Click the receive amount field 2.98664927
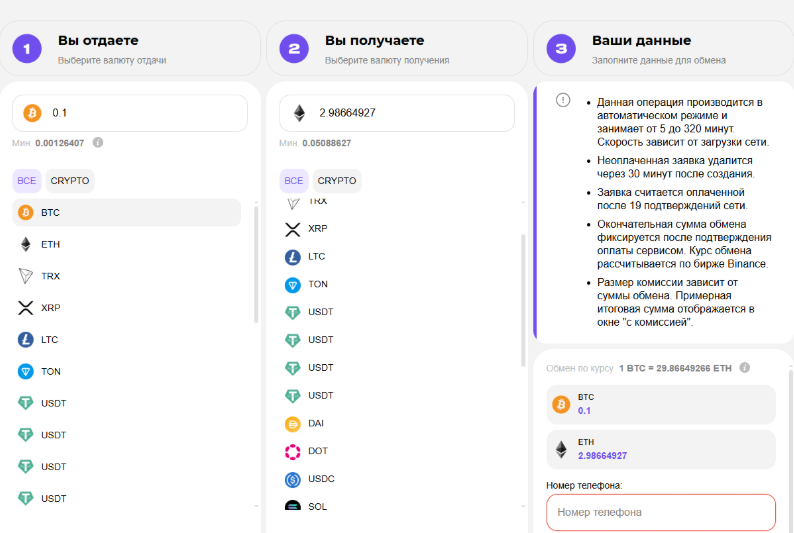 pyautogui.click(x=410, y=113)
